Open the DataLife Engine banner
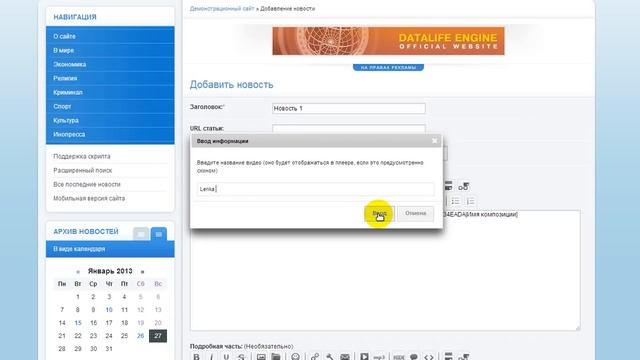640x360 pixels. tap(388, 41)
